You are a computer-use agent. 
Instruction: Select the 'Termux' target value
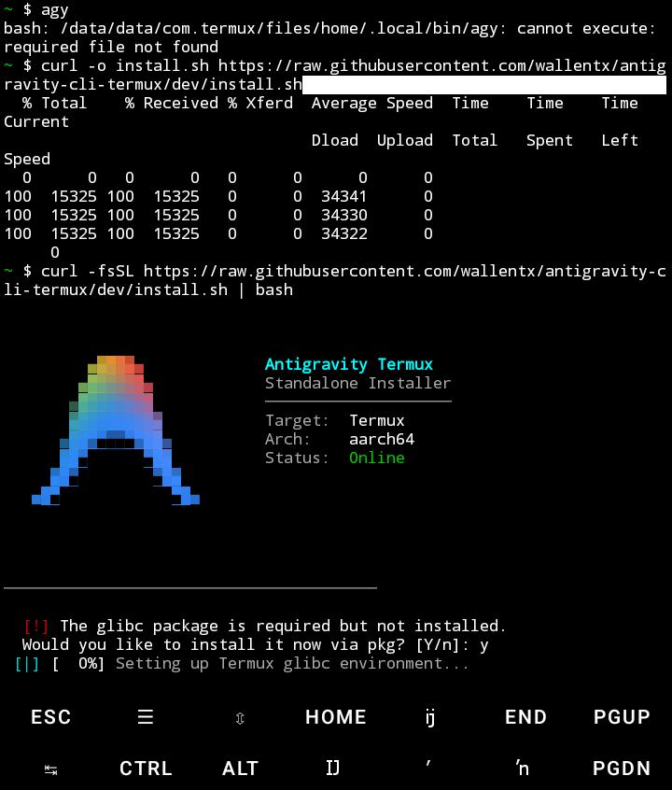pyautogui.click(x=377, y=421)
